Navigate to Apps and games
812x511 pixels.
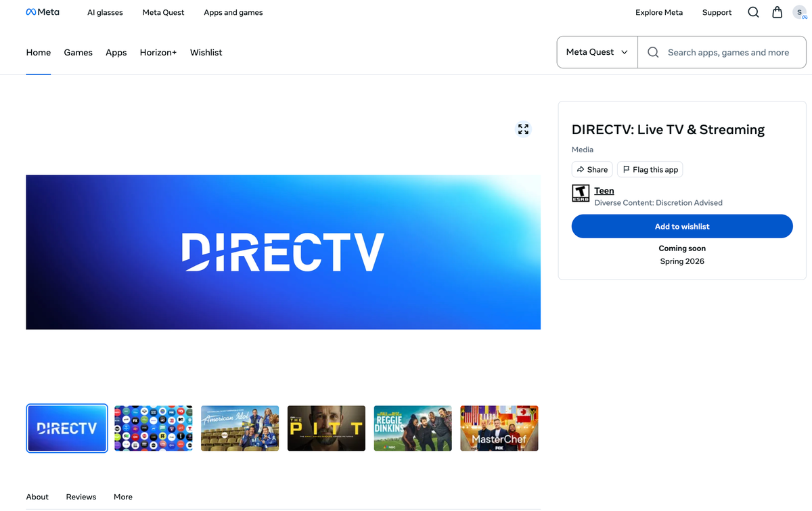click(233, 12)
